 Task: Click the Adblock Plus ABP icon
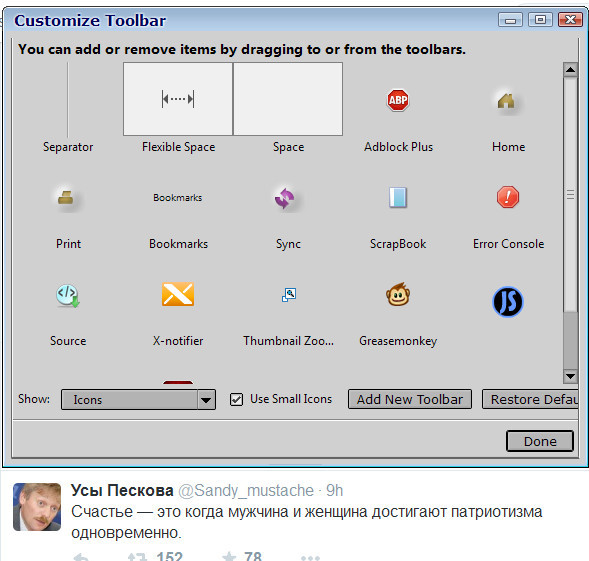point(398,100)
